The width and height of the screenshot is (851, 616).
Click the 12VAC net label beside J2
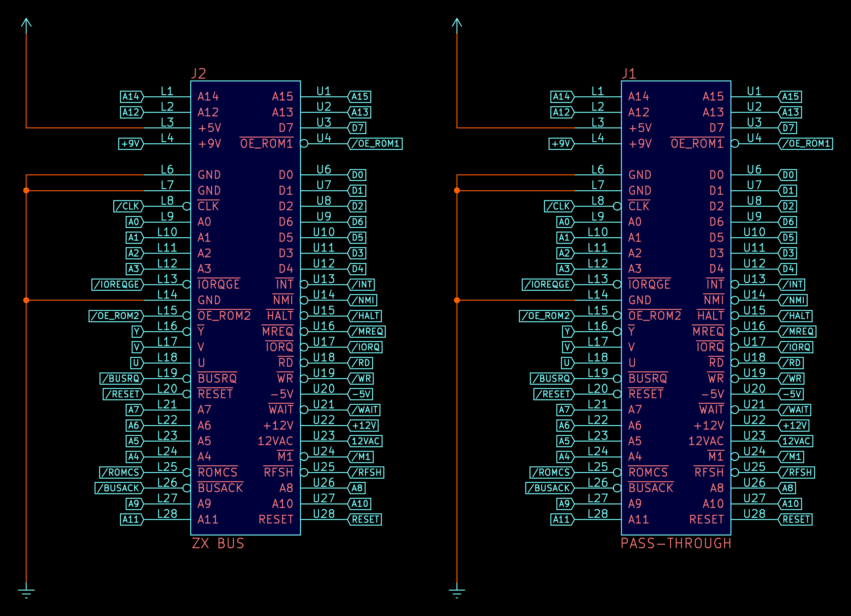pos(365,441)
